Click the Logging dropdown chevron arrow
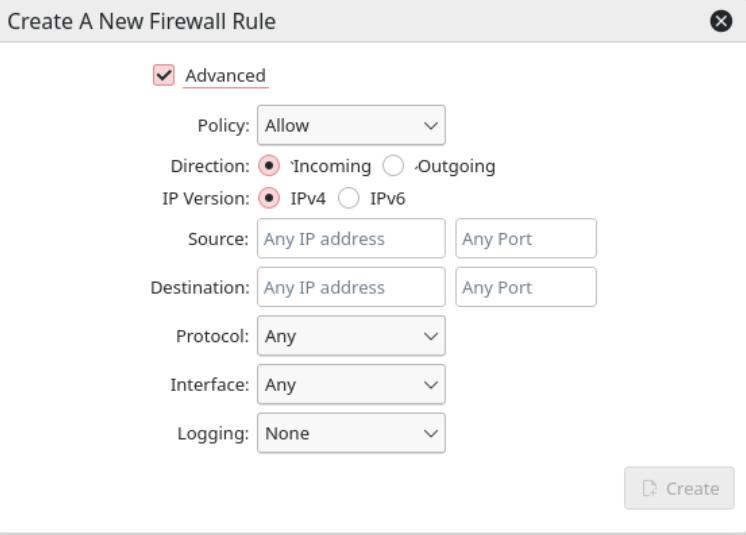This screenshot has width=746, height=535. click(x=431, y=434)
